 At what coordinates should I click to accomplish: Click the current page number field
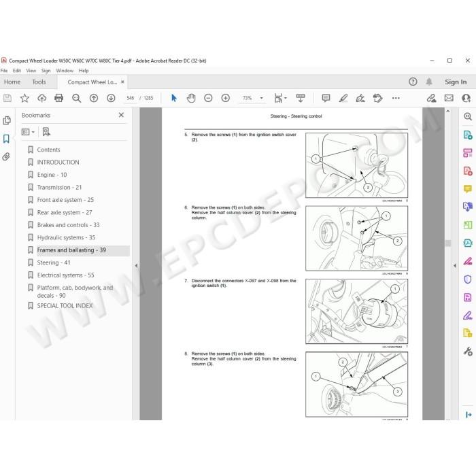click(x=131, y=98)
